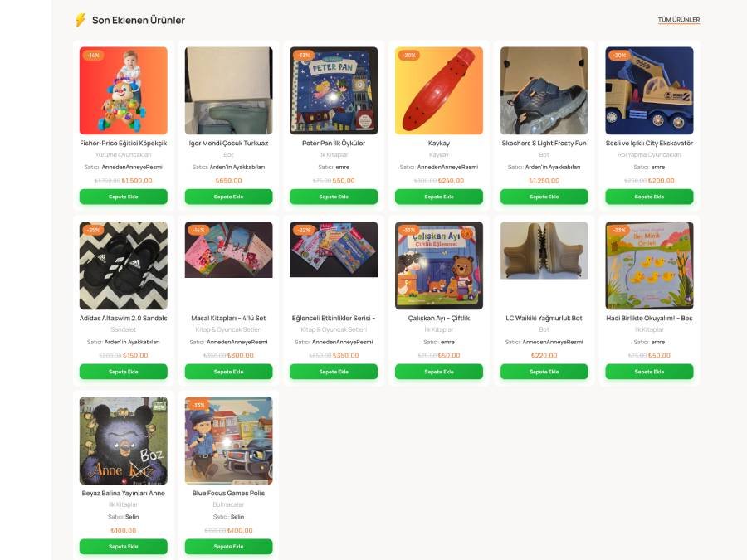Open the red Kaykay skateboard thumbnail
This screenshot has width=747, height=560.
click(x=439, y=90)
